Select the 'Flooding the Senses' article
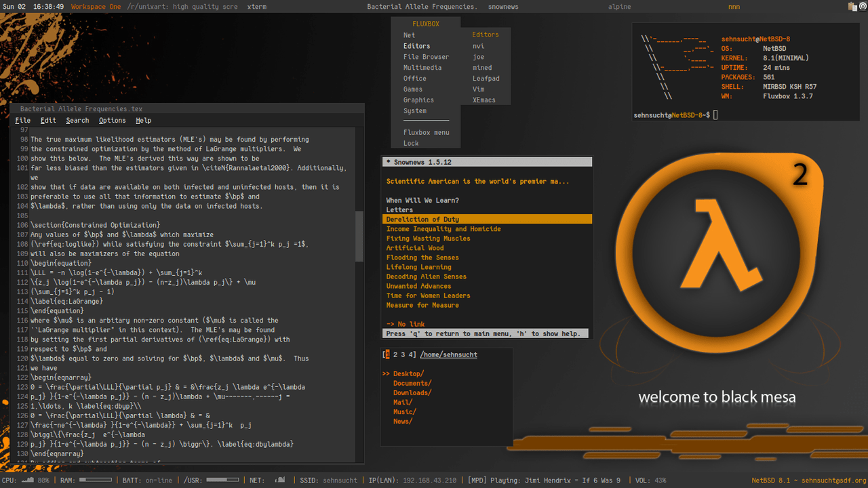Screen dimensions: 868x488 click(422, 258)
